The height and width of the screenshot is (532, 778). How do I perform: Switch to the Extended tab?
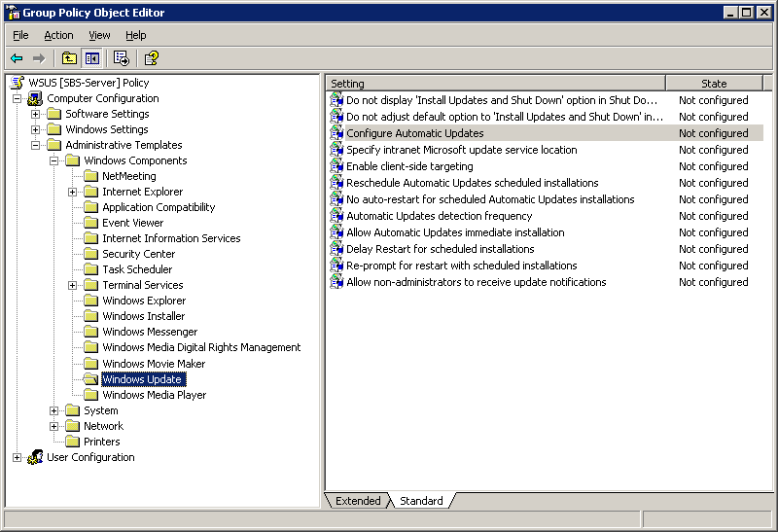(358, 501)
